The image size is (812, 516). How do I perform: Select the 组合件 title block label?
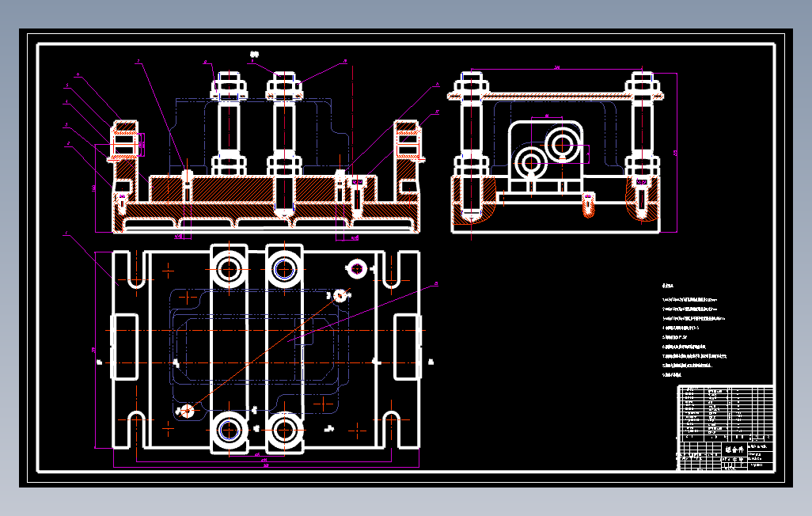[x=734, y=450]
